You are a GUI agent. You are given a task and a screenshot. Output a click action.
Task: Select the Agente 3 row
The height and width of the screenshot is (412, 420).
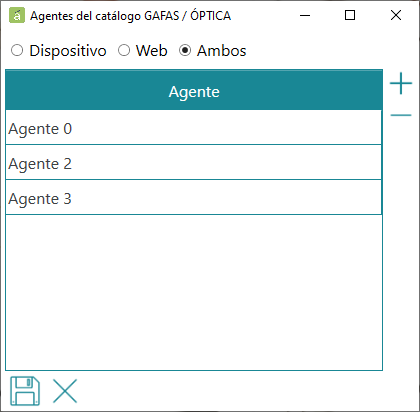click(x=194, y=198)
